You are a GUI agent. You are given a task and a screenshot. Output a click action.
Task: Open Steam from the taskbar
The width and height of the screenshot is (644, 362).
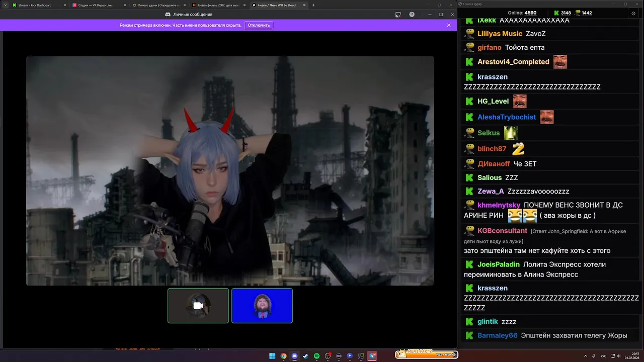pos(305,356)
